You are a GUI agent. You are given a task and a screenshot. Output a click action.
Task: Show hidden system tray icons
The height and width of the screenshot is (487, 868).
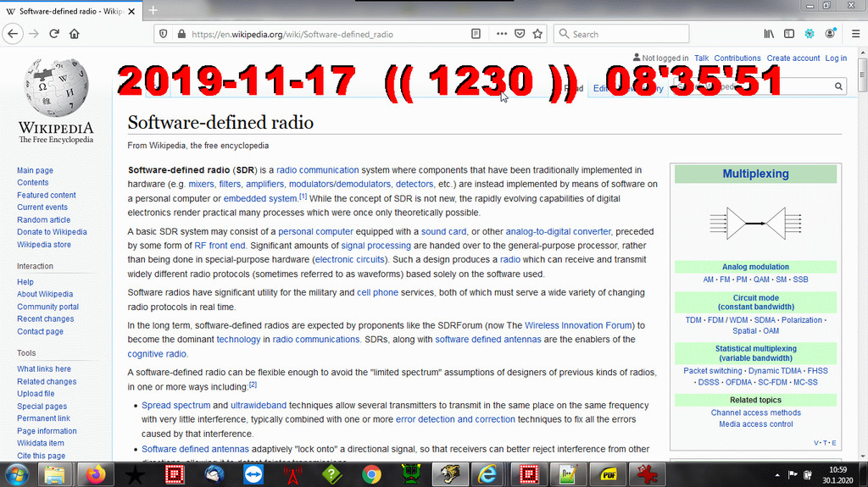(776, 474)
